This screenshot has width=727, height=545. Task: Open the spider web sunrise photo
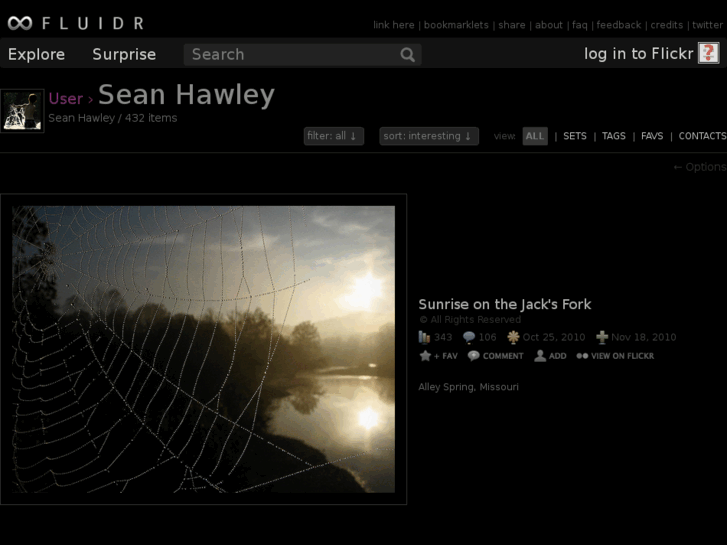pyautogui.click(x=204, y=349)
